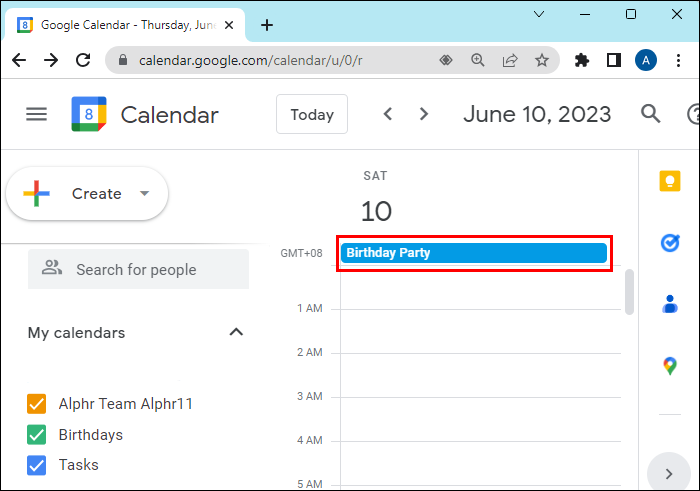Select the Google Calendar browser tab
This screenshot has height=491, width=700.
[x=130, y=22]
